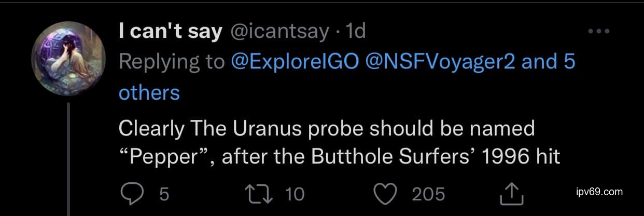Click the reply count of 5
Image resolution: width=644 pixels, height=216 pixels.
click(164, 194)
